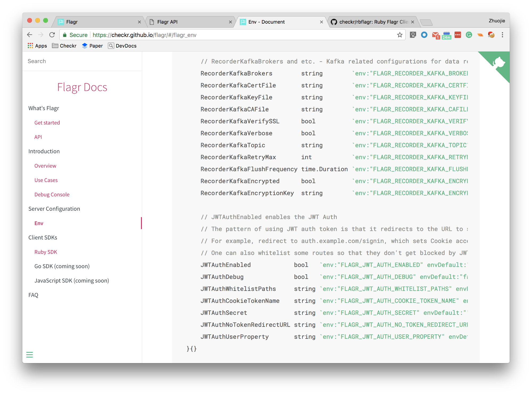Click the Secure site info padlock
Image resolution: width=532 pixels, height=395 pixels.
click(x=65, y=35)
